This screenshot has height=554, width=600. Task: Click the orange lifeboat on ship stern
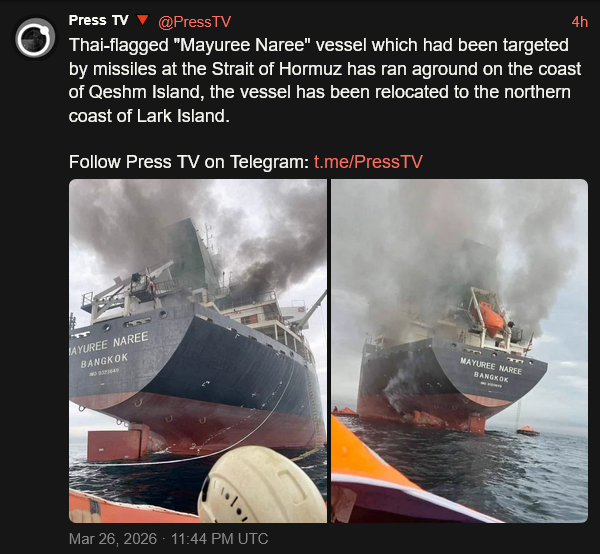[x=489, y=318]
